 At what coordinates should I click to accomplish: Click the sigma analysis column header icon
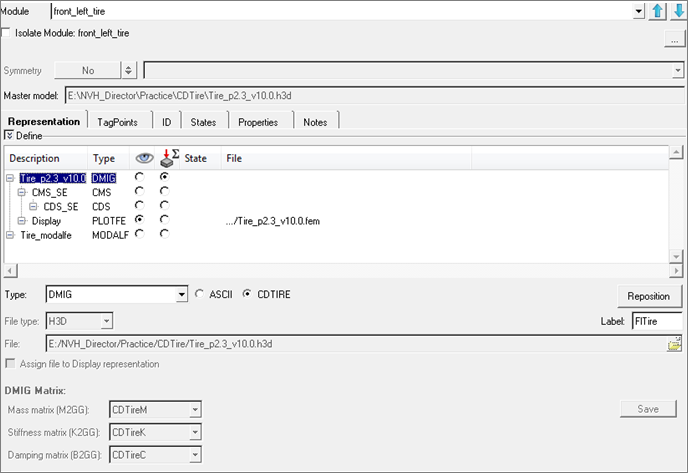168,158
